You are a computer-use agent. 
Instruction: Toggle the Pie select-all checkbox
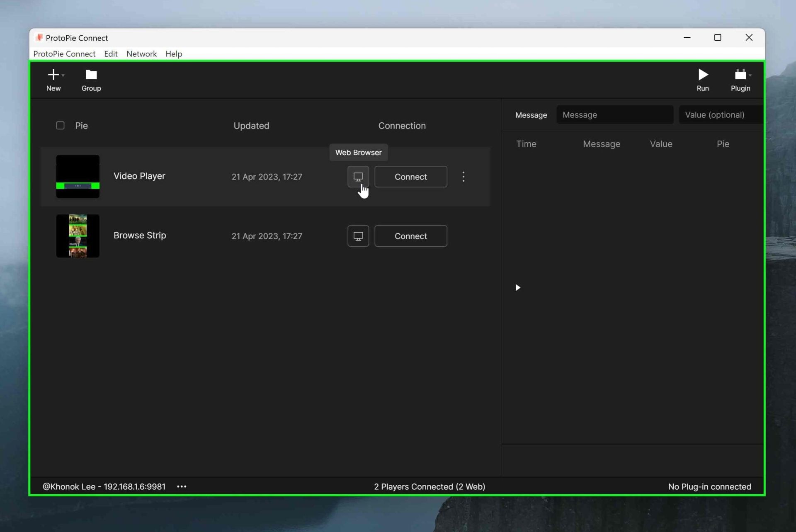click(60, 125)
